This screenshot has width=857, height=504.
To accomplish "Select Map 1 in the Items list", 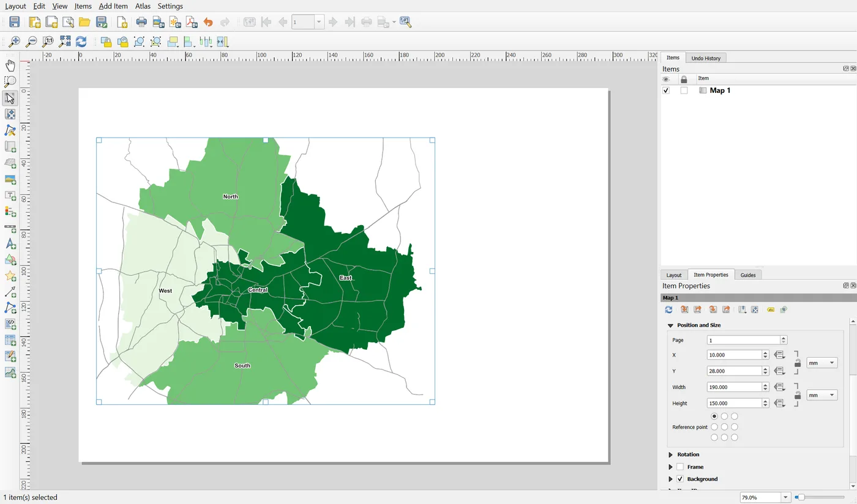I will pos(720,91).
